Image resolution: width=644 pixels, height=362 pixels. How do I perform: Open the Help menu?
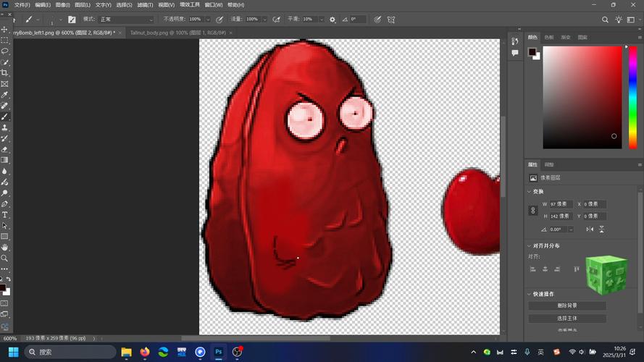click(x=235, y=5)
